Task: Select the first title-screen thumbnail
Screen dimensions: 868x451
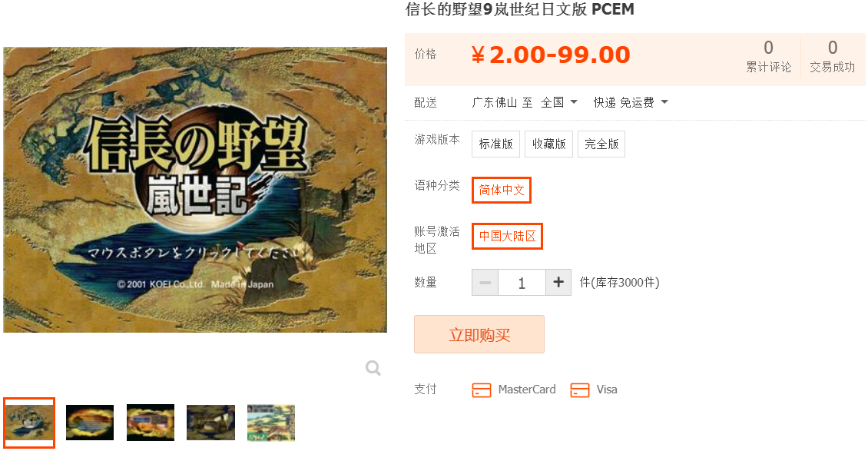Action: 29,423
